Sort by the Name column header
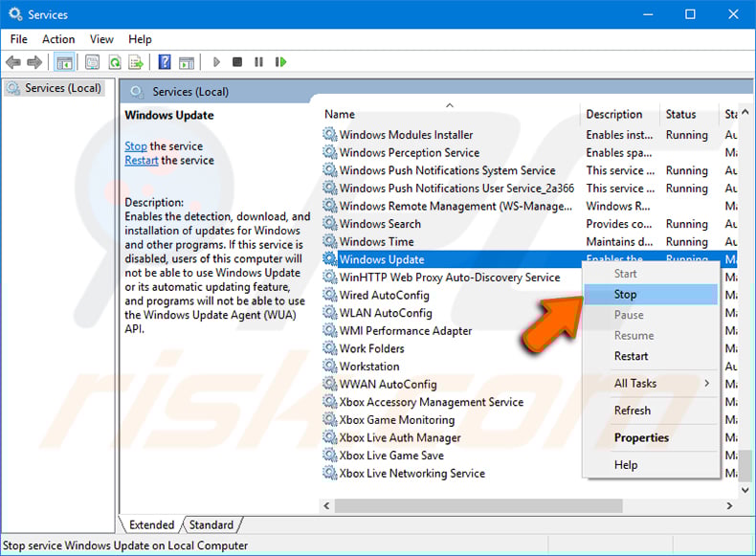This screenshot has height=556, width=756. (x=450, y=114)
